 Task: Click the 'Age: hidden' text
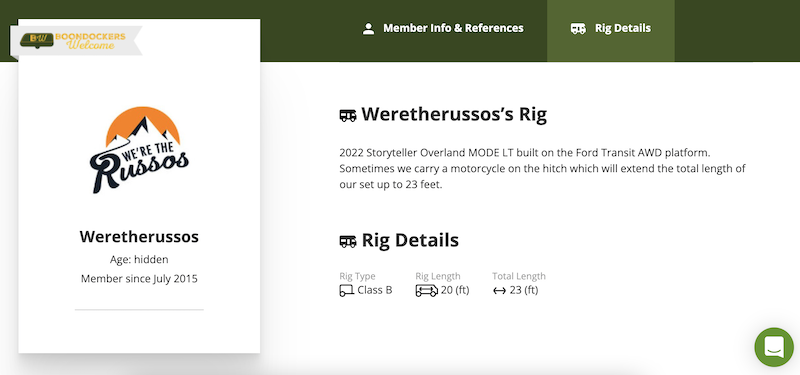pos(139,260)
